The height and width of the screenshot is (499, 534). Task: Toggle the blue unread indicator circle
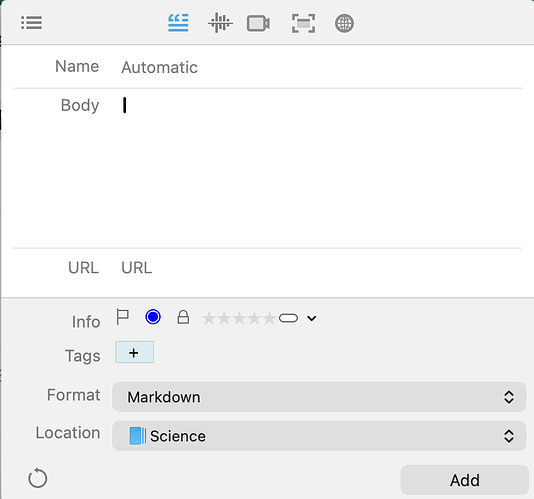point(153,317)
